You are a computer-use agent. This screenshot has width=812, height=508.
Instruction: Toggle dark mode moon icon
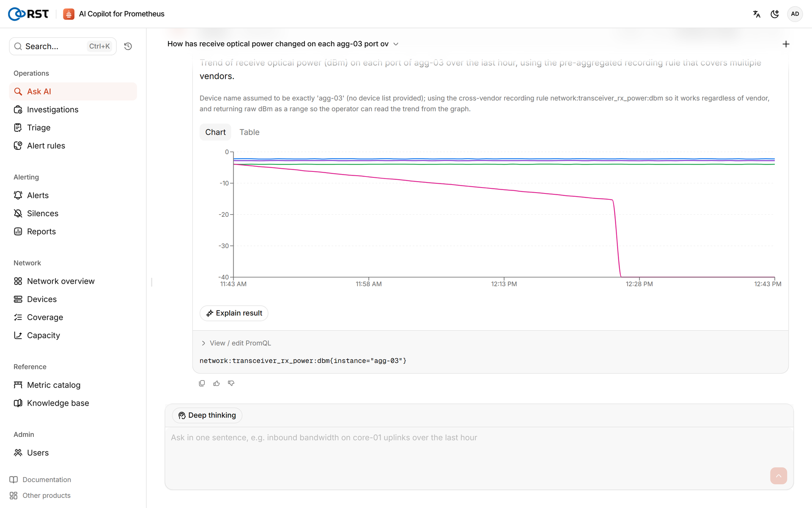[775, 14]
